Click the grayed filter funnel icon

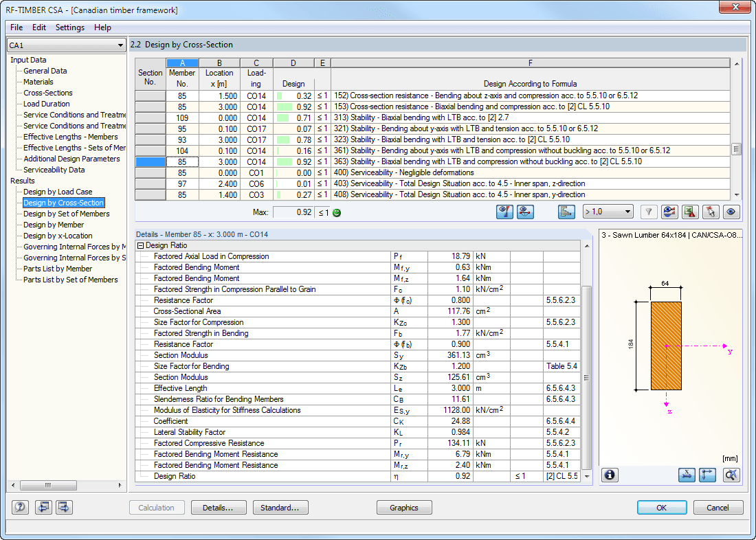pyautogui.click(x=649, y=212)
